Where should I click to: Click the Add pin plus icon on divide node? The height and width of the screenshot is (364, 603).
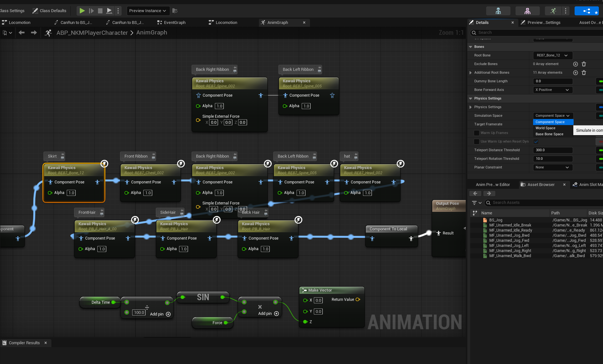(168, 314)
